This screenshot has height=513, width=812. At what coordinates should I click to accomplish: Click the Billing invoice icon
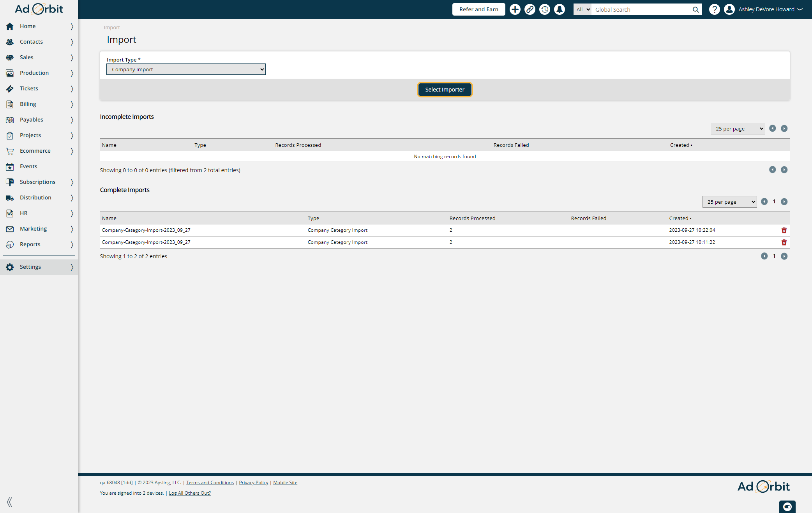(x=10, y=104)
